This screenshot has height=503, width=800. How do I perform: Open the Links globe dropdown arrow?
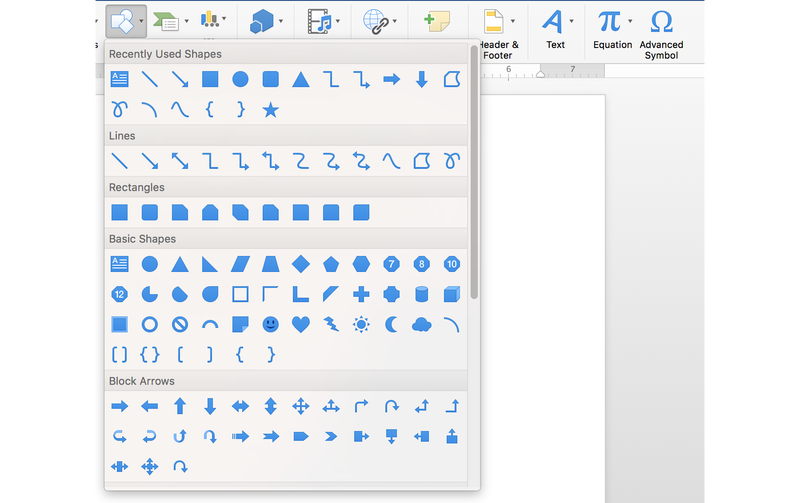pyautogui.click(x=395, y=21)
